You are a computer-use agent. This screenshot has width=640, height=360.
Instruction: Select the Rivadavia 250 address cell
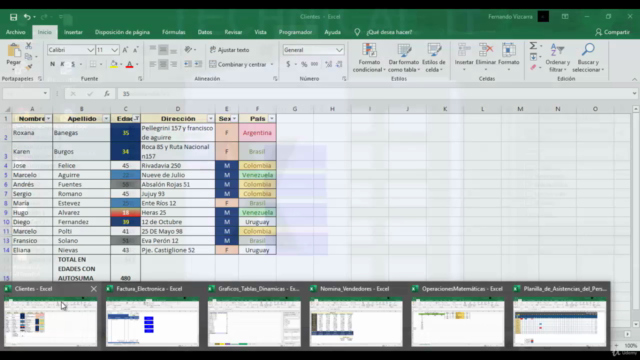pos(178,166)
